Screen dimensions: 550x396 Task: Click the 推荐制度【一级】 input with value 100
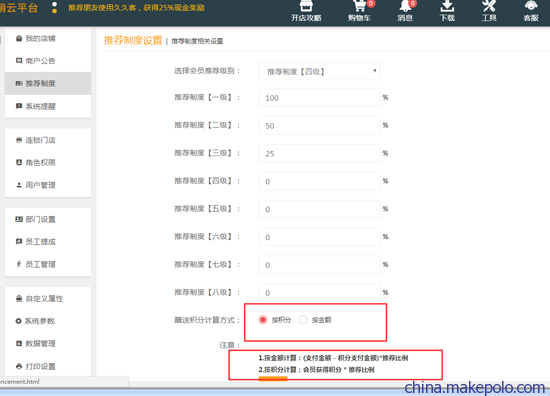click(x=319, y=98)
